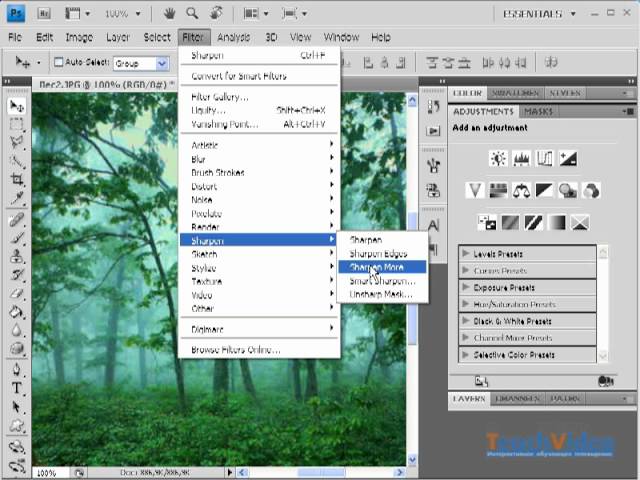Choose Unsharp Mask in the submenu
This screenshot has height=480, width=640.
tap(382, 294)
